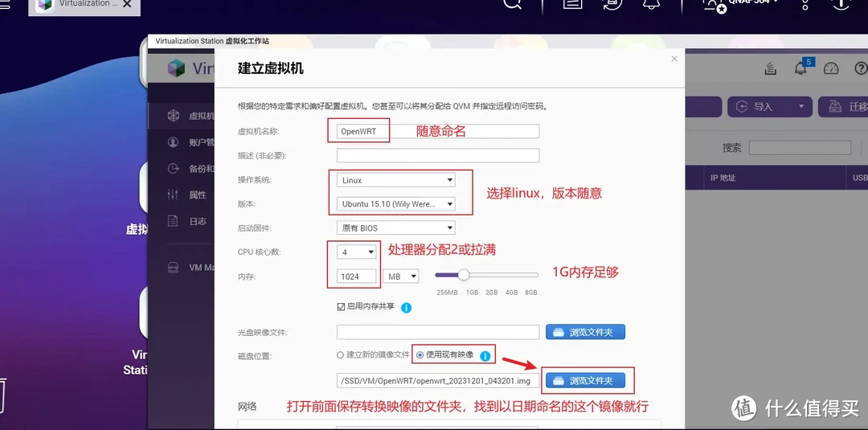The width and height of the screenshot is (868, 430).
Task: Click the 4GB label under memory slider
Action: click(511, 293)
